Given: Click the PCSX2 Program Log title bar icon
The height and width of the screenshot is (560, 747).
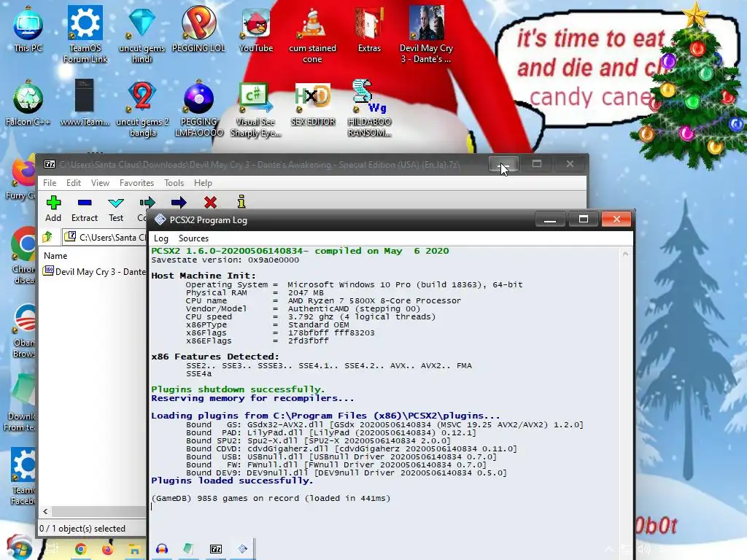Looking at the screenshot, I should (x=160, y=219).
